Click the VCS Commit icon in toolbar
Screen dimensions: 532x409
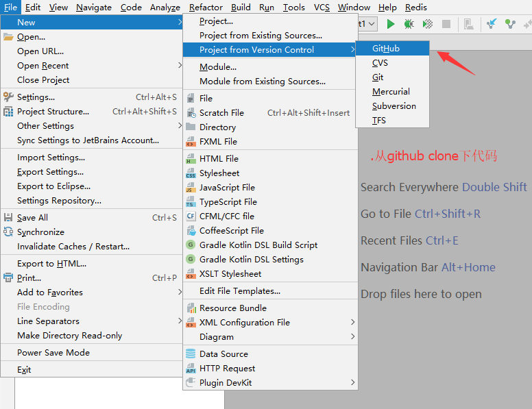coord(510,24)
